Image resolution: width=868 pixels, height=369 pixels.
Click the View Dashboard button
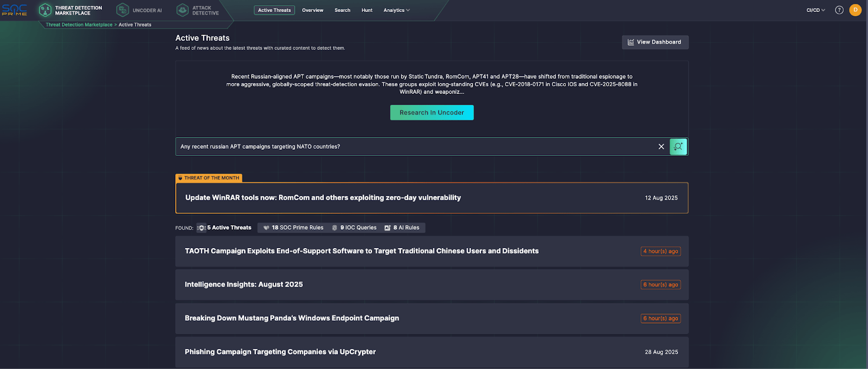655,42
